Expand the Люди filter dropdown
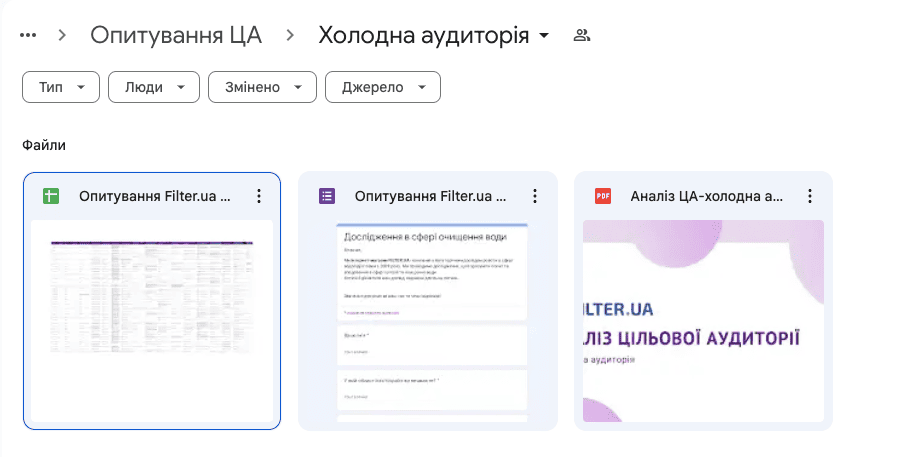The height and width of the screenshot is (457, 912). (154, 87)
